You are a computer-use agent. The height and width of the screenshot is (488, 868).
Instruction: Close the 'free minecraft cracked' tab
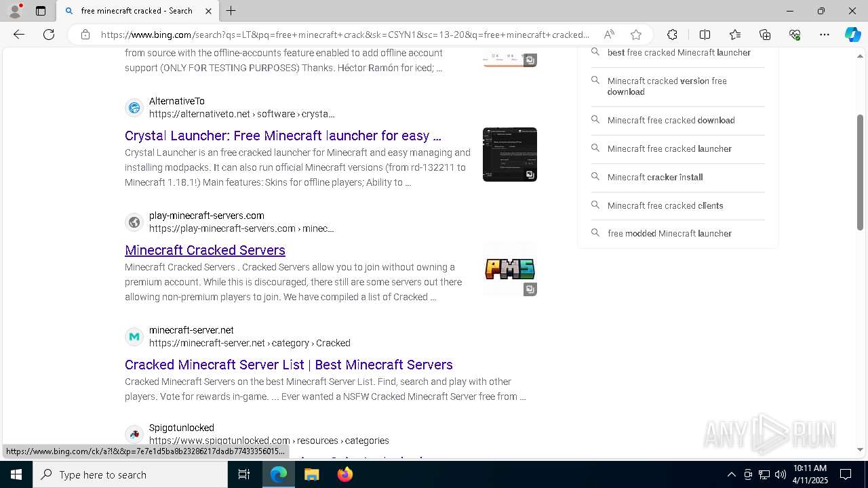[x=208, y=11]
